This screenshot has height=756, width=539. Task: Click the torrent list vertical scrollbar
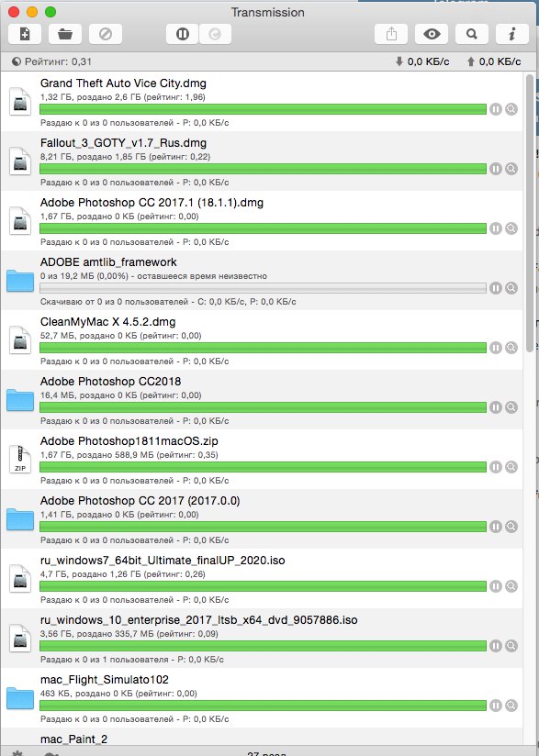530,213
